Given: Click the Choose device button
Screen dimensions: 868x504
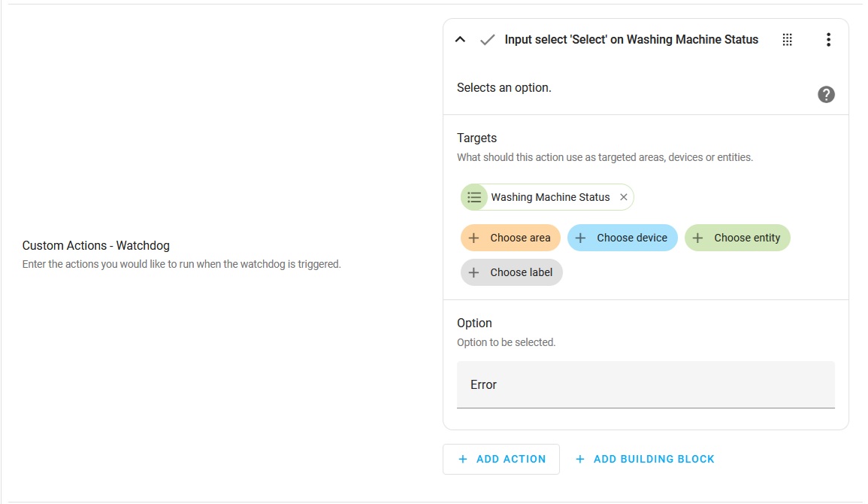Looking at the screenshot, I should click(622, 238).
